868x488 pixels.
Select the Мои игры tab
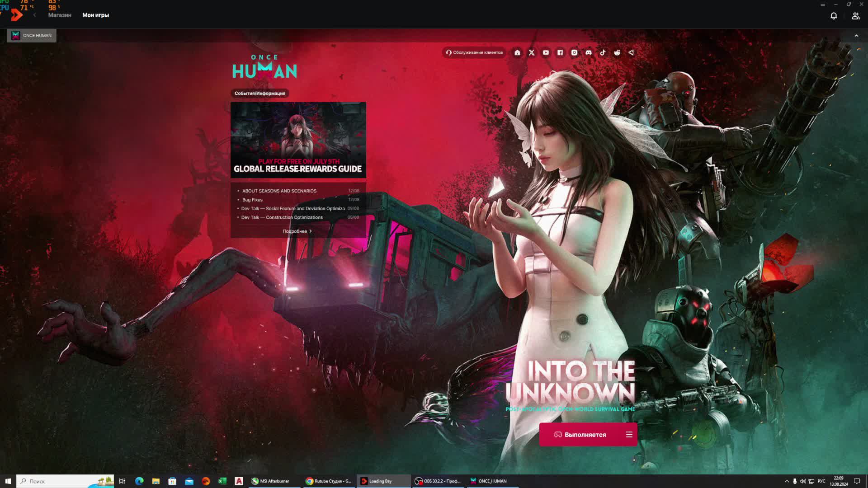(x=95, y=15)
